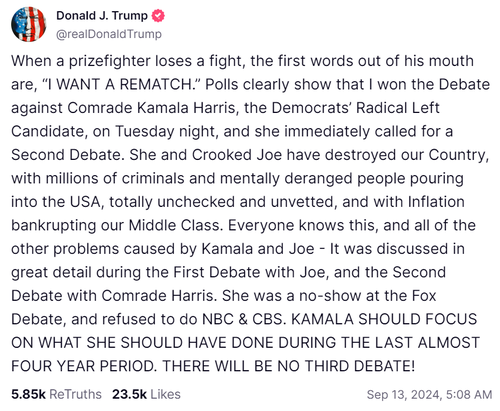Viewport: 500px width, 411px height.
Task: Click the Likes label
Action: [x=165, y=394]
